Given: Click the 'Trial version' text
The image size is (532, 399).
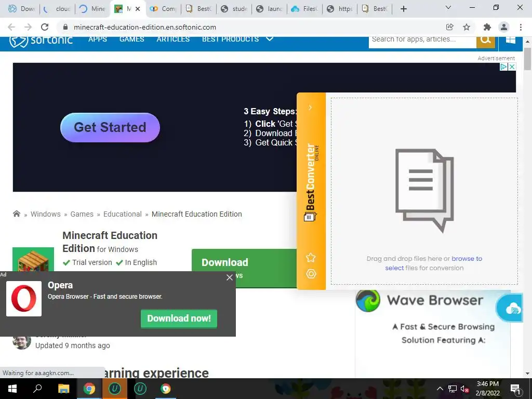Looking at the screenshot, I should tap(92, 262).
